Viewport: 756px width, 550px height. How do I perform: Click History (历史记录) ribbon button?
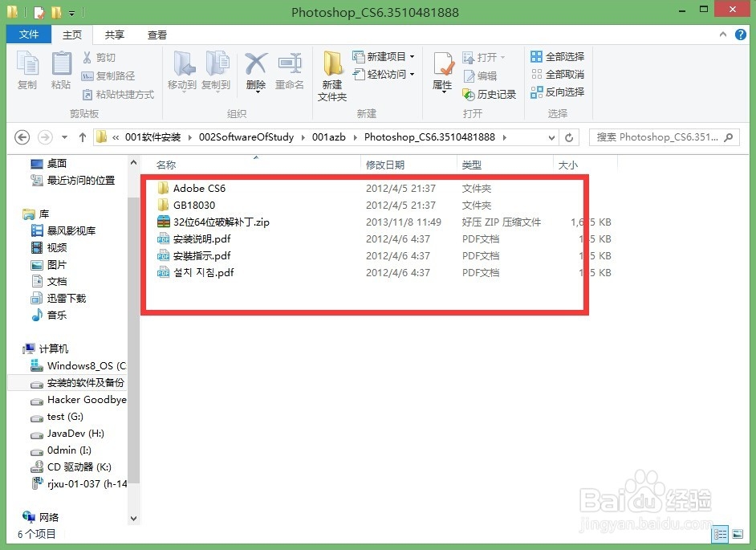pyautogui.click(x=490, y=94)
